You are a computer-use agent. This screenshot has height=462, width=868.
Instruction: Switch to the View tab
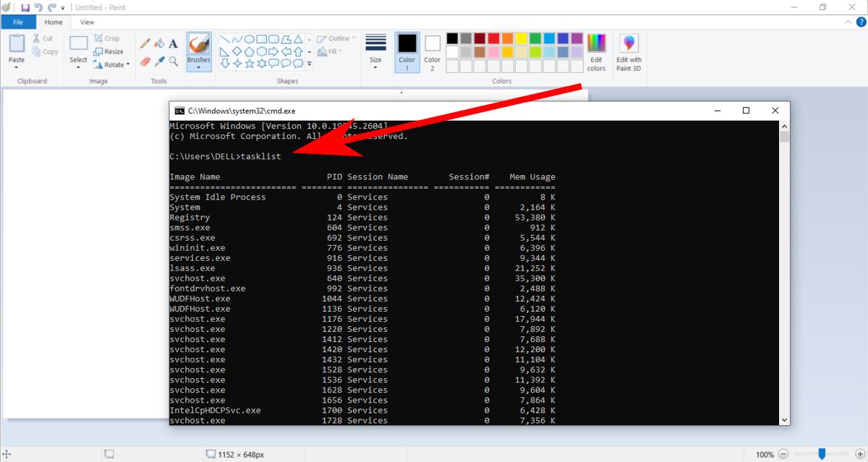click(87, 22)
